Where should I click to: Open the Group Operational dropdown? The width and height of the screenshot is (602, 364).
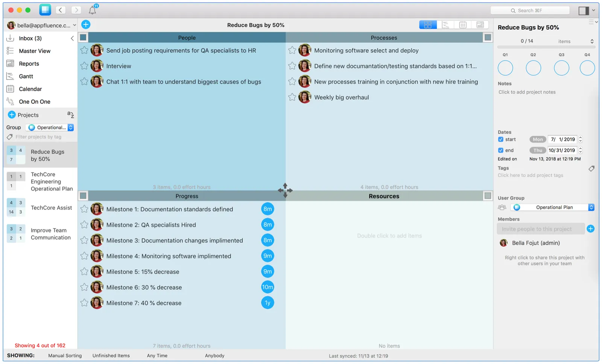pos(50,127)
